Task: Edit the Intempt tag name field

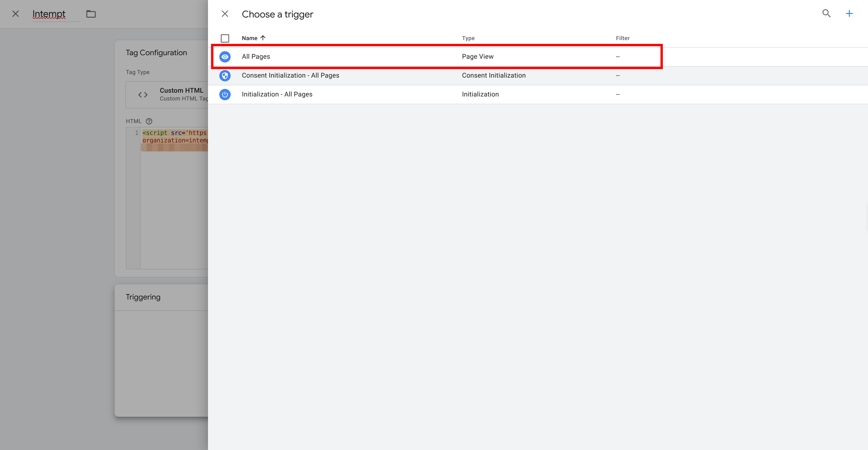Action: 56,14
